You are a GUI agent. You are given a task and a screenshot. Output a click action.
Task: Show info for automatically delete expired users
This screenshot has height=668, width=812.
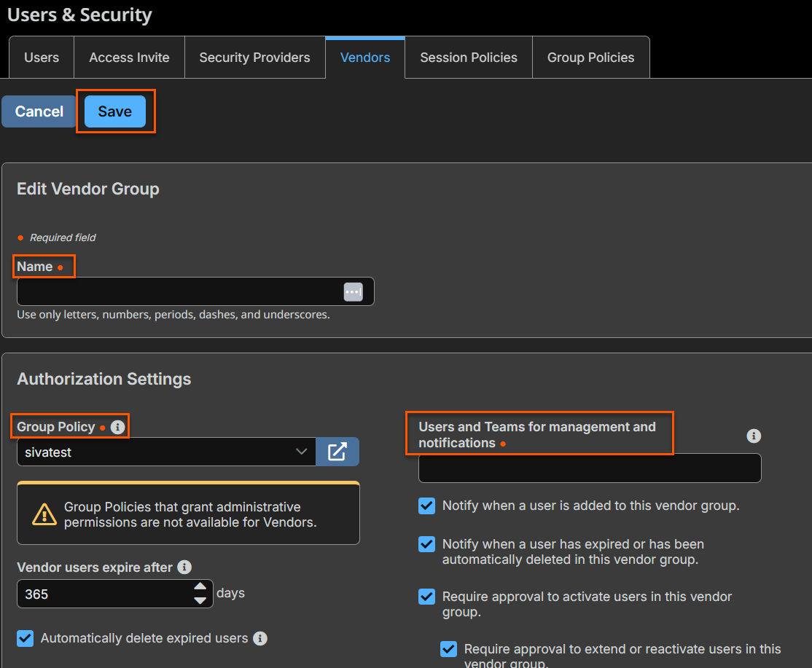260,639
